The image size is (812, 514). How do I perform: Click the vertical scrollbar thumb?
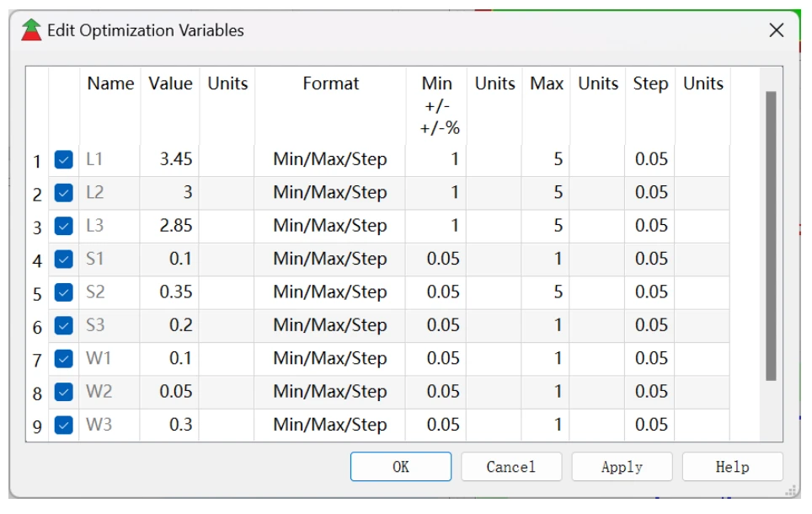[x=770, y=236]
